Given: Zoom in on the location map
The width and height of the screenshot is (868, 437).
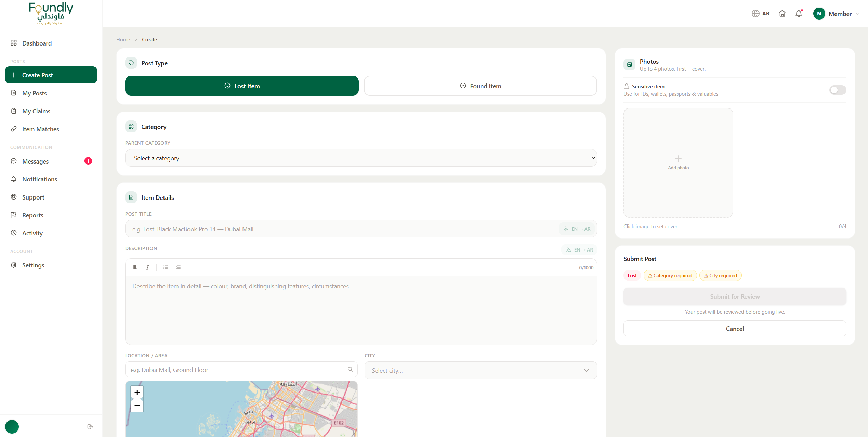Looking at the screenshot, I should click(x=137, y=392).
